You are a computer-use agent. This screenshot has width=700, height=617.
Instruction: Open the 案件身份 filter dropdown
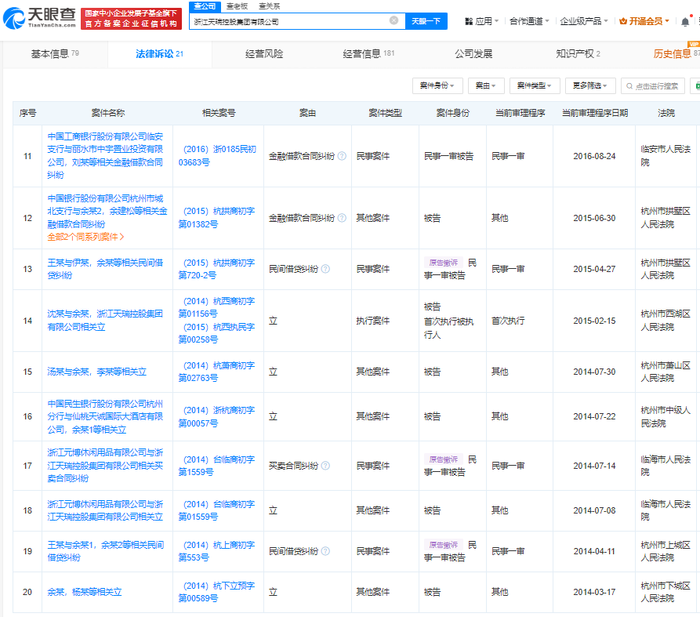(x=437, y=86)
